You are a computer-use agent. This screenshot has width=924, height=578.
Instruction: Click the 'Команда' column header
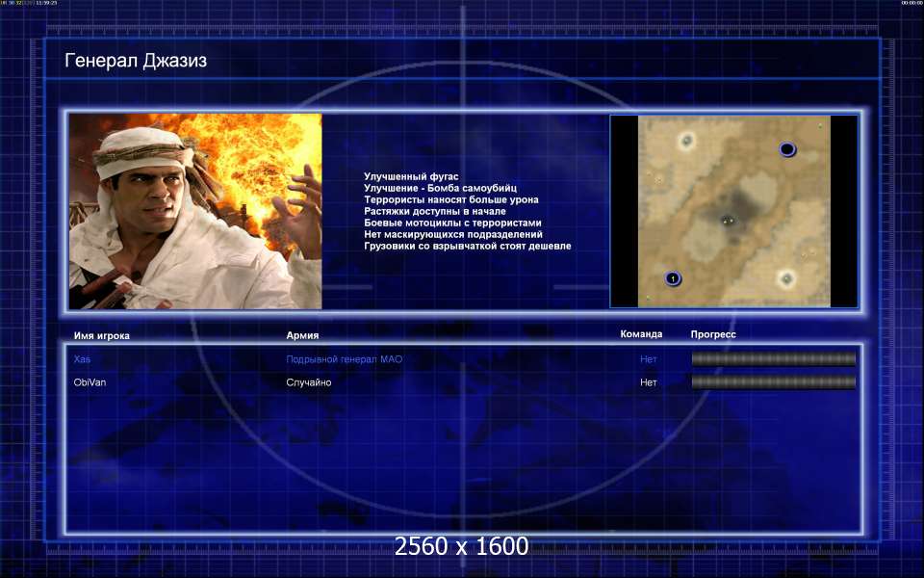coord(641,334)
